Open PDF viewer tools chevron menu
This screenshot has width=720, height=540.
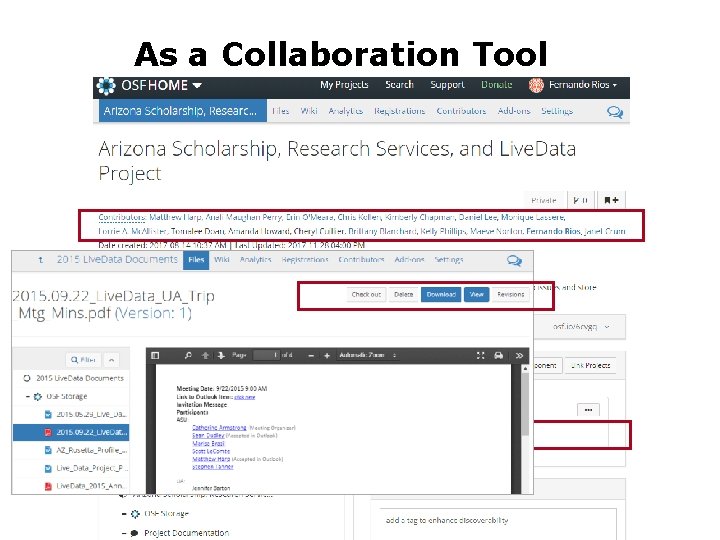click(x=519, y=355)
